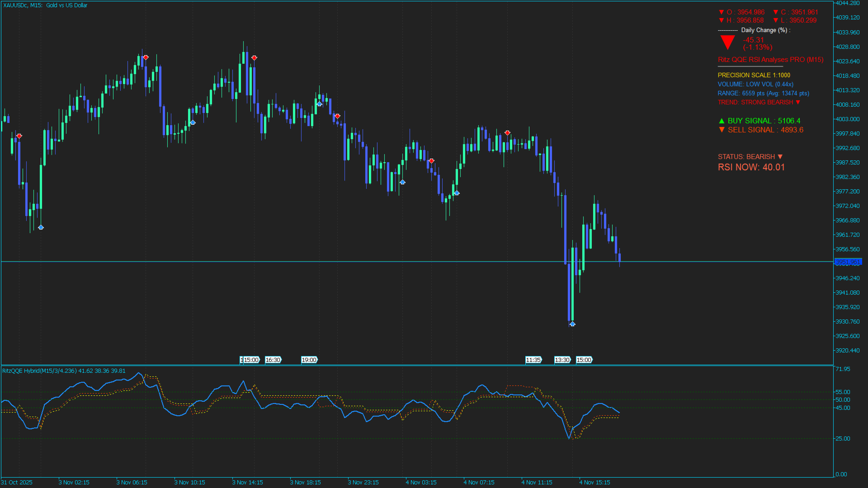Screen dimensions: 868x488
Task: Click the blue buy arrow at the chart's lowest low
Action: [572, 324]
